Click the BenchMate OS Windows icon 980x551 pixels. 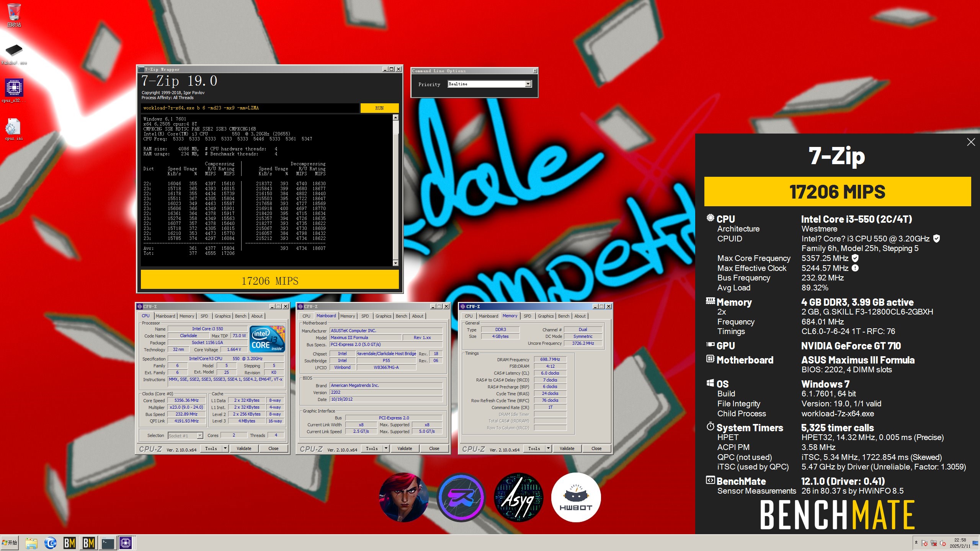click(710, 383)
